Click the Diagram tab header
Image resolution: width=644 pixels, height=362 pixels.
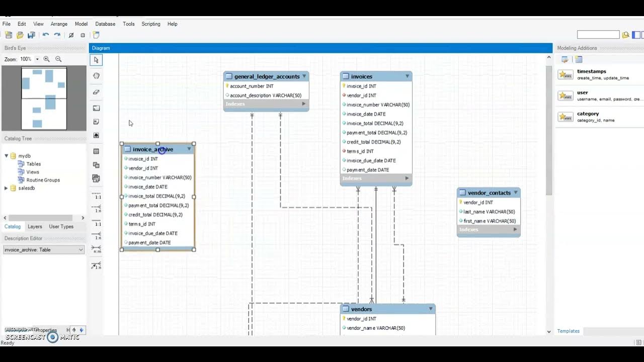tap(101, 48)
